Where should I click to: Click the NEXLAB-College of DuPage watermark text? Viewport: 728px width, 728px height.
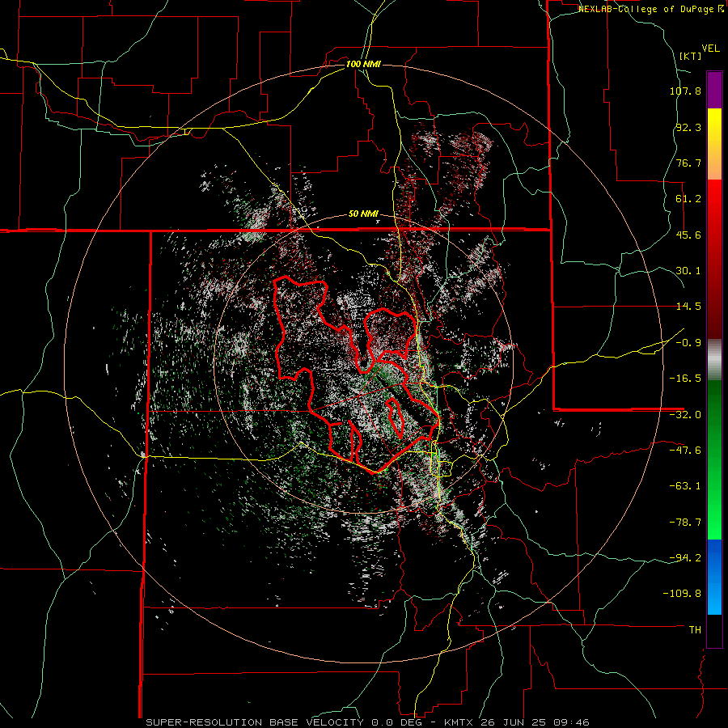coord(650,9)
